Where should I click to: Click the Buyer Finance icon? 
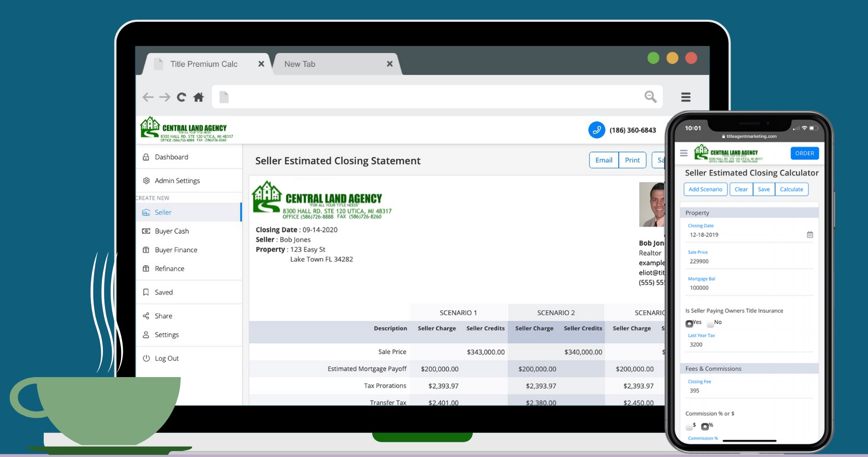point(146,250)
